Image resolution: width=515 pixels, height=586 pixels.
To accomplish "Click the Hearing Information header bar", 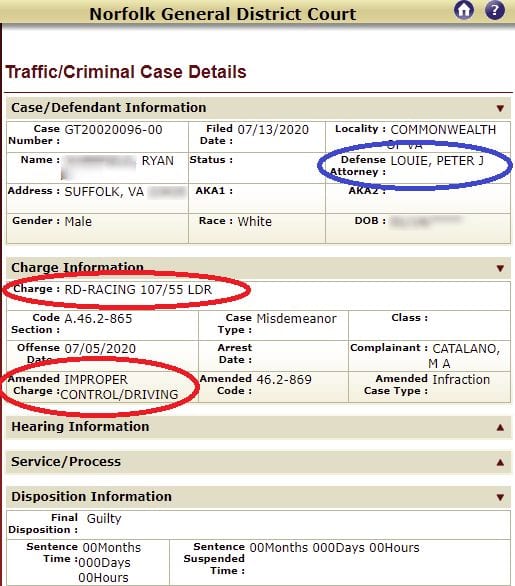I will 258,427.
